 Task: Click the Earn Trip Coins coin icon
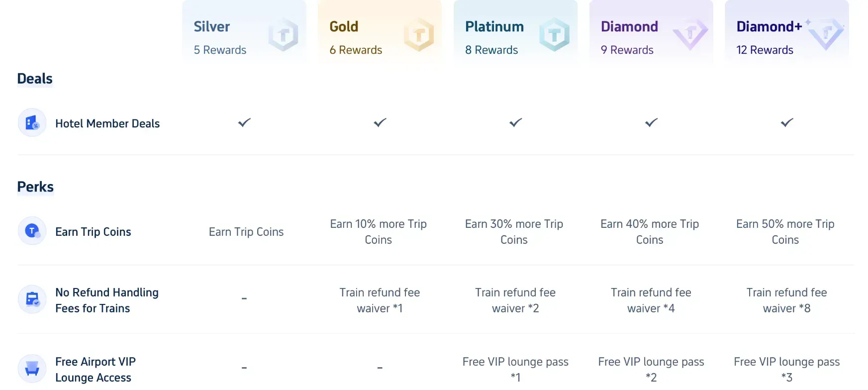tap(31, 231)
